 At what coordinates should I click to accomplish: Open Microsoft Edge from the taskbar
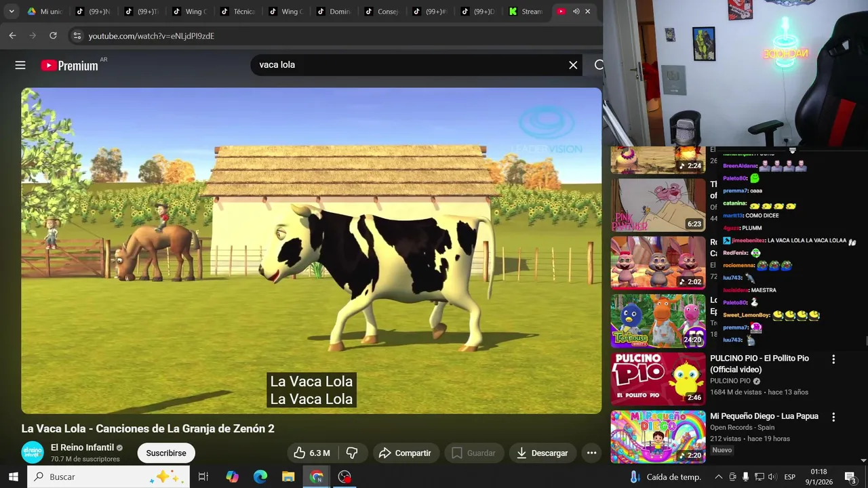(260, 477)
